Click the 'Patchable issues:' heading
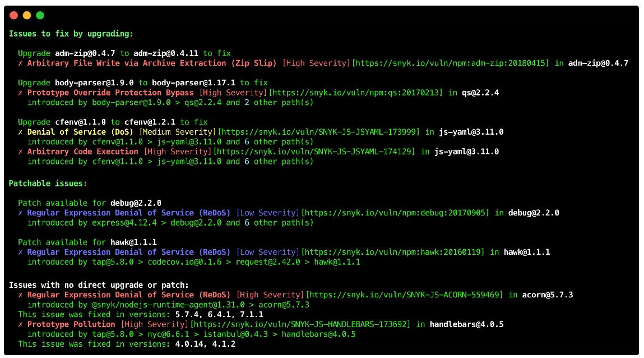 (48, 183)
